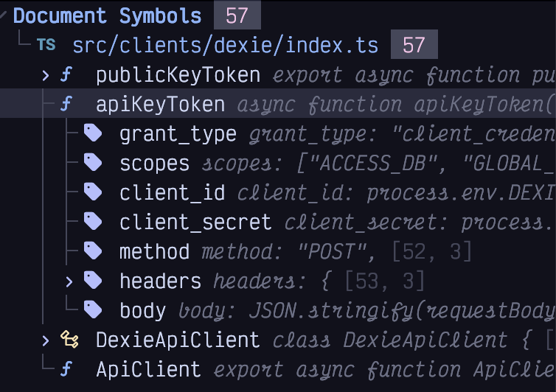Screen dimensions: 556x392
Task: Select the publicKeyToken symbol name
Action: tap(178, 75)
